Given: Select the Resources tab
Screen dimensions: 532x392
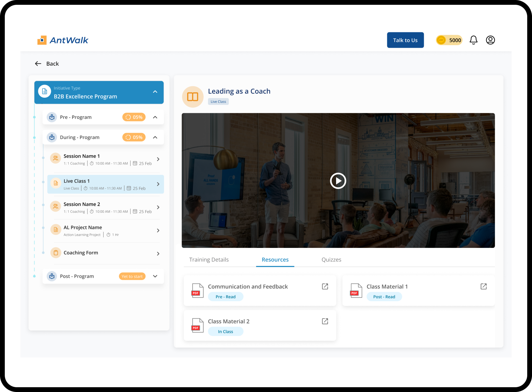Looking at the screenshot, I should click(275, 260).
